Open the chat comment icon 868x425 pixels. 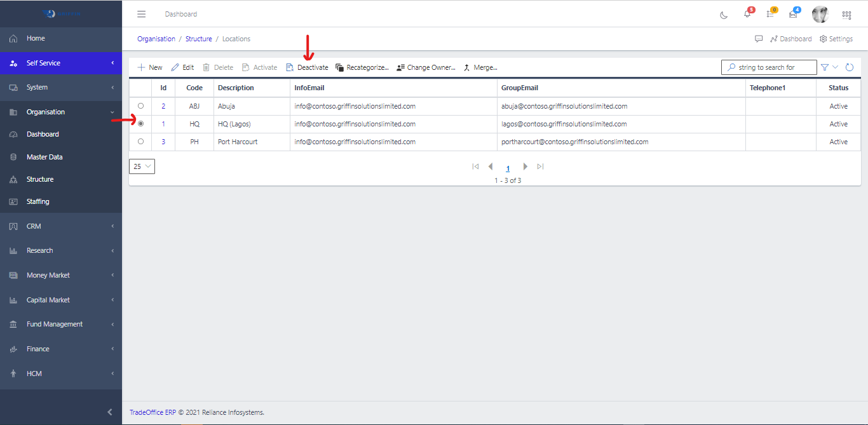coord(759,39)
